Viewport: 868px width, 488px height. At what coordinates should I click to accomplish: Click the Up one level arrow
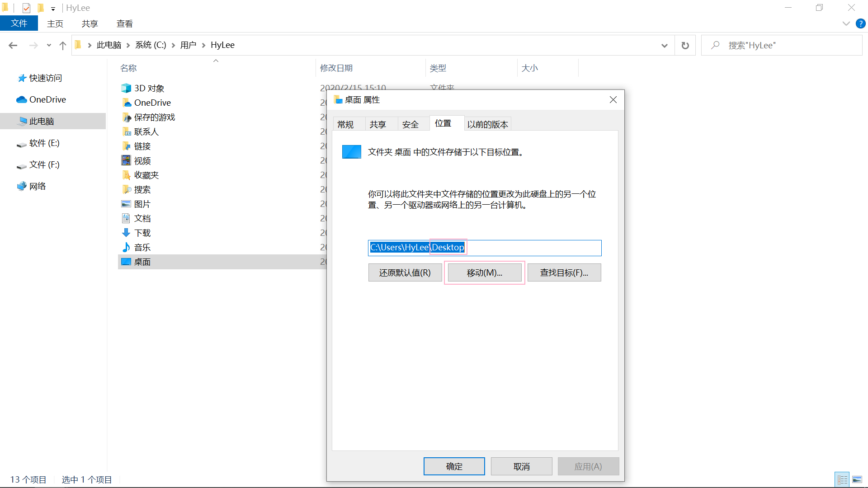click(x=63, y=45)
